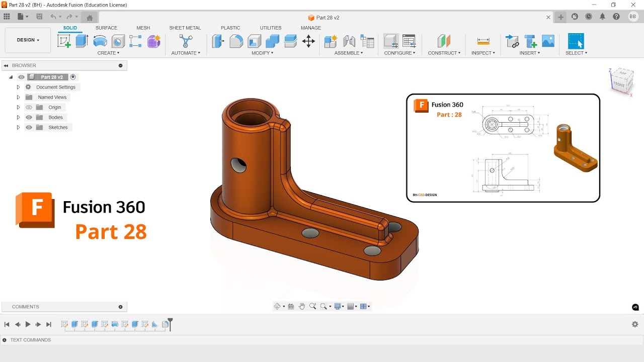Click the timeline end marker

point(170,324)
